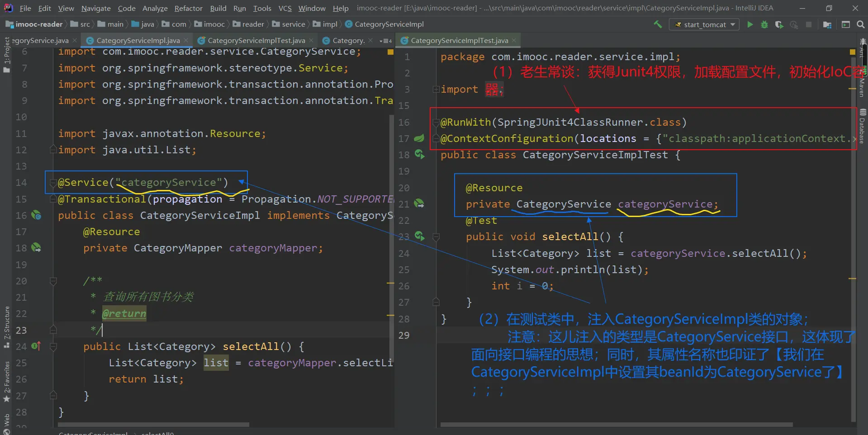This screenshot has width=868, height=435.
Task: Toggle the Structure tool window
Action: [x=6, y=326]
